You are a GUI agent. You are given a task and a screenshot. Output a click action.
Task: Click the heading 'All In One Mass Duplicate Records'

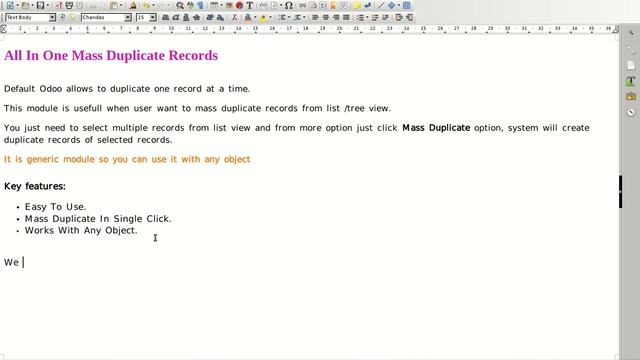(111, 56)
